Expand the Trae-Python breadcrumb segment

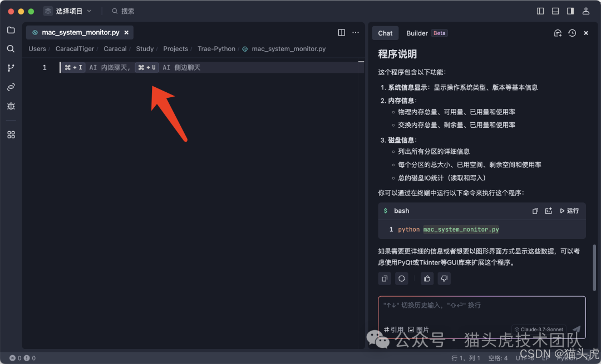pos(216,49)
